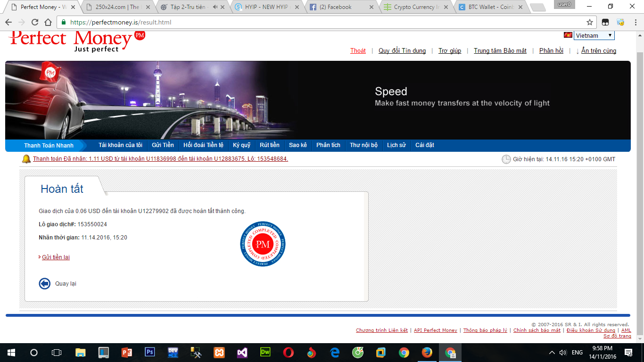Mute the Tập 2 tab audio icon
Image resolution: width=644 pixels, height=362 pixels.
[215, 7]
